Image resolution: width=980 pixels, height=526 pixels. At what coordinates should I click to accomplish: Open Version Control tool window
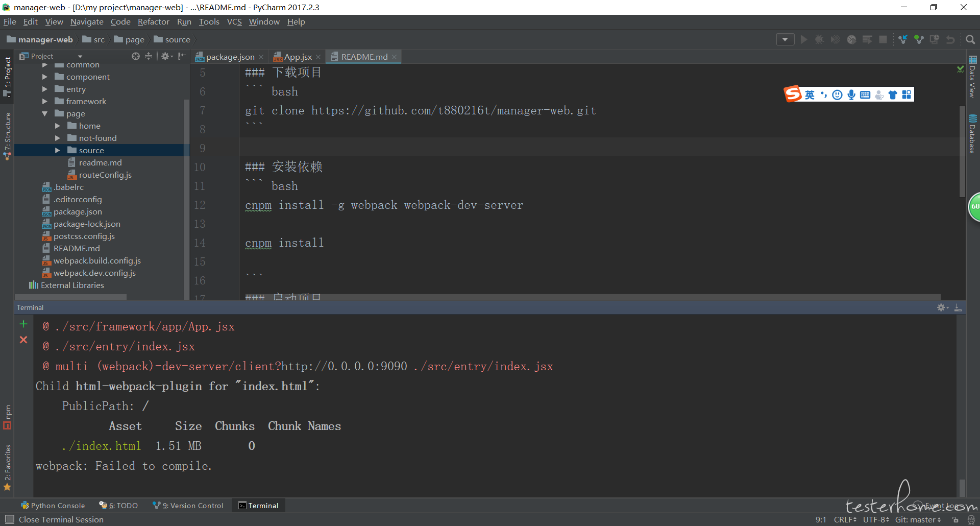[188, 506]
